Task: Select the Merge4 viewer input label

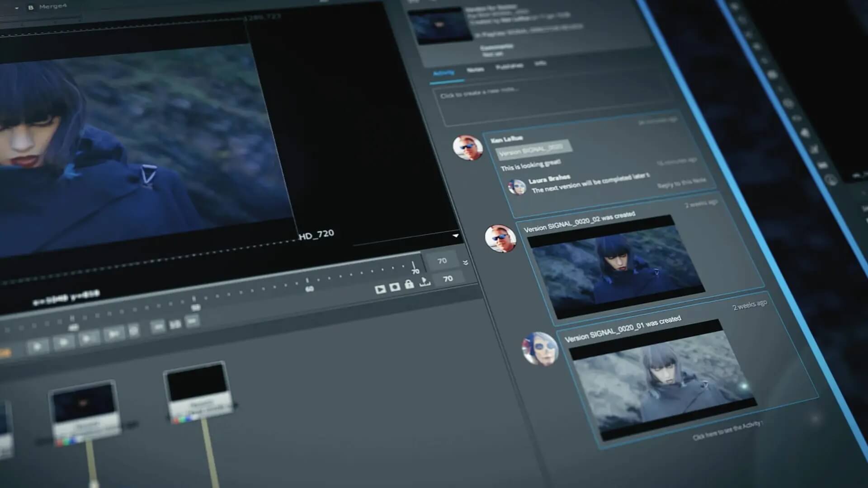Action: coord(52,7)
